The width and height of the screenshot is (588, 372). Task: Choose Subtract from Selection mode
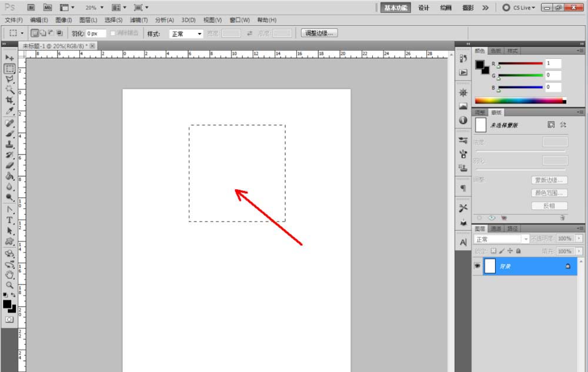[x=51, y=33]
